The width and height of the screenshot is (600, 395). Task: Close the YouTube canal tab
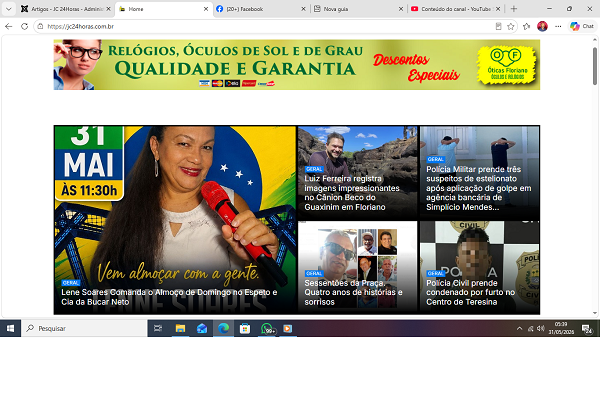(x=498, y=9)
